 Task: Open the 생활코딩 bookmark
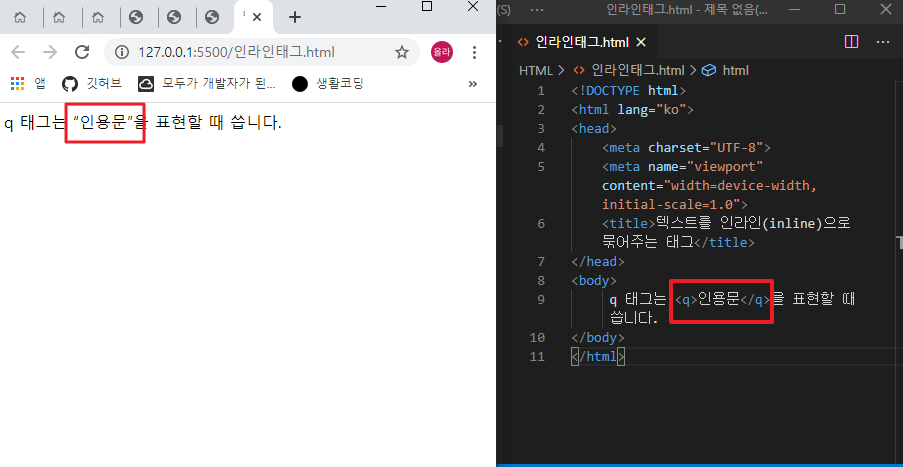point(328,84)
